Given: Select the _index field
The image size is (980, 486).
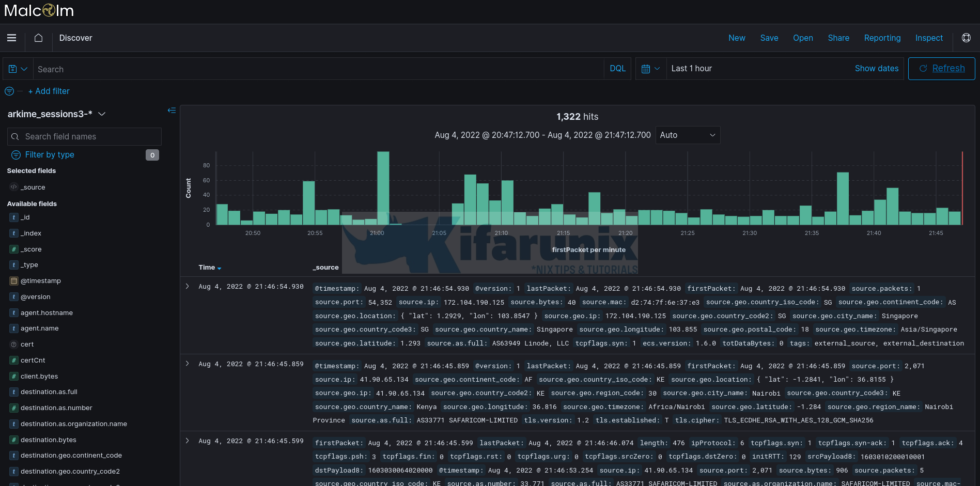Looking at the screenshot, I should coord(31,233).
